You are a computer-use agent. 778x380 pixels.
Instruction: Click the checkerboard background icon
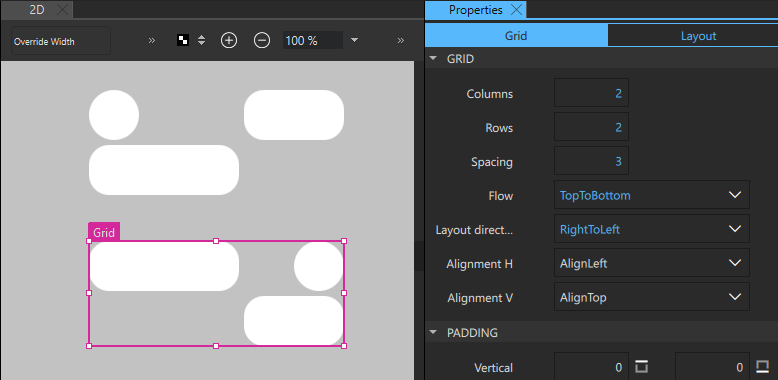[x=183, y=41]
